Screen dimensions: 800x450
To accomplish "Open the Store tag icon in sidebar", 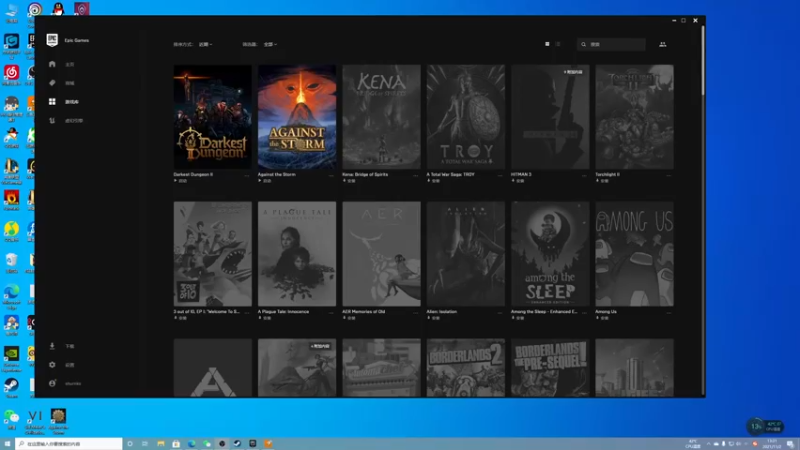I will 52,83.
